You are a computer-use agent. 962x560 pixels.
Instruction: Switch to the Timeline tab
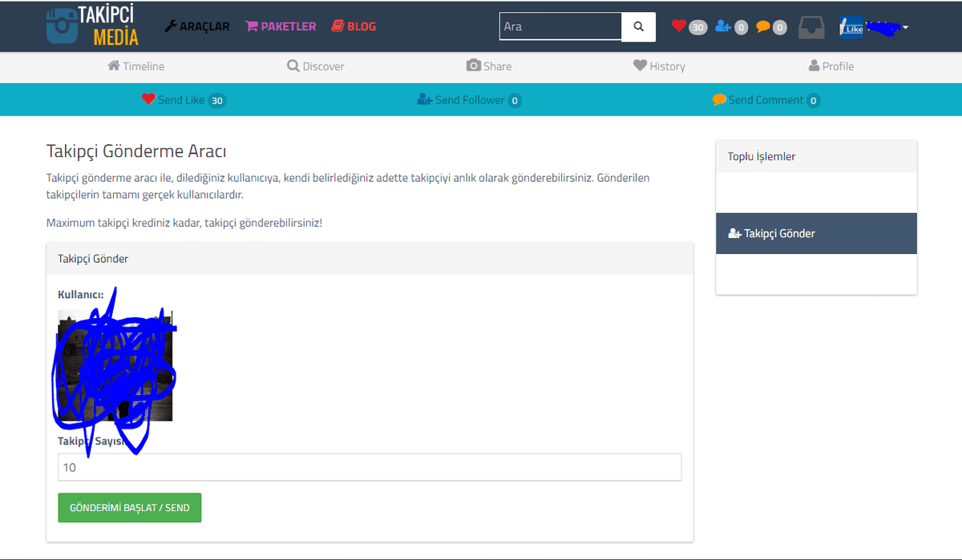tap(135, 66)
